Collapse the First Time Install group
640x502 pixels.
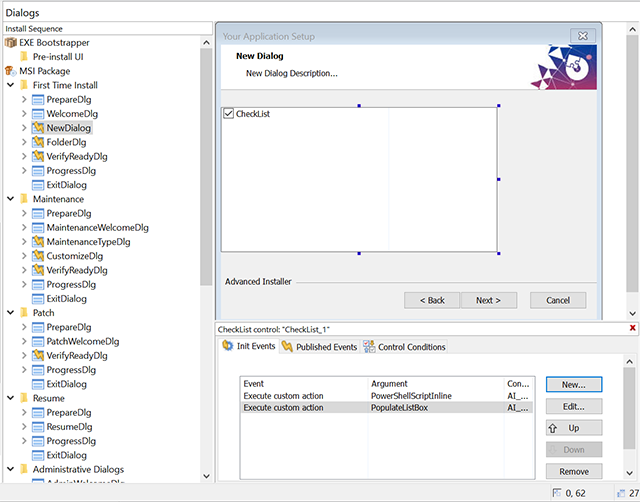[10, 86]
